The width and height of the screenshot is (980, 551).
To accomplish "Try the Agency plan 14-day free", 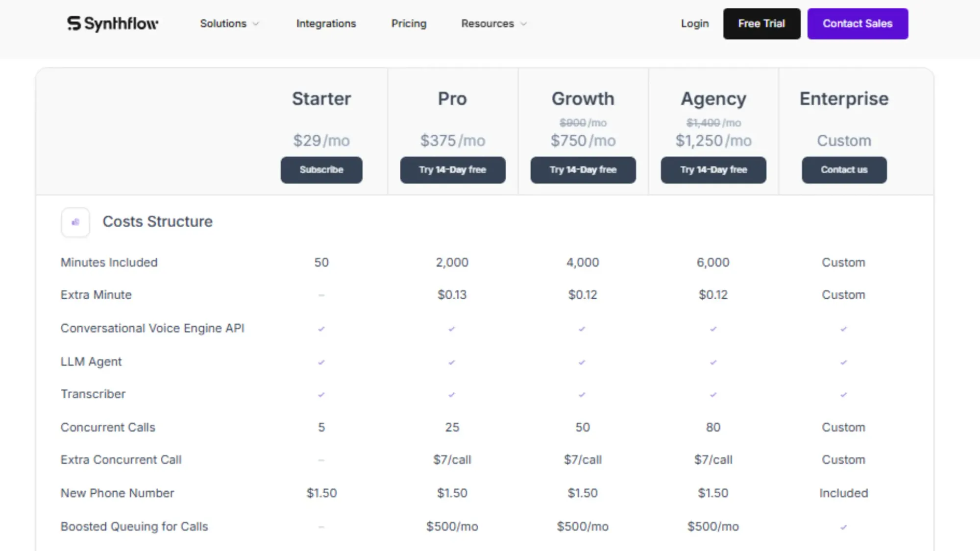I will click(x=713, y=170).
